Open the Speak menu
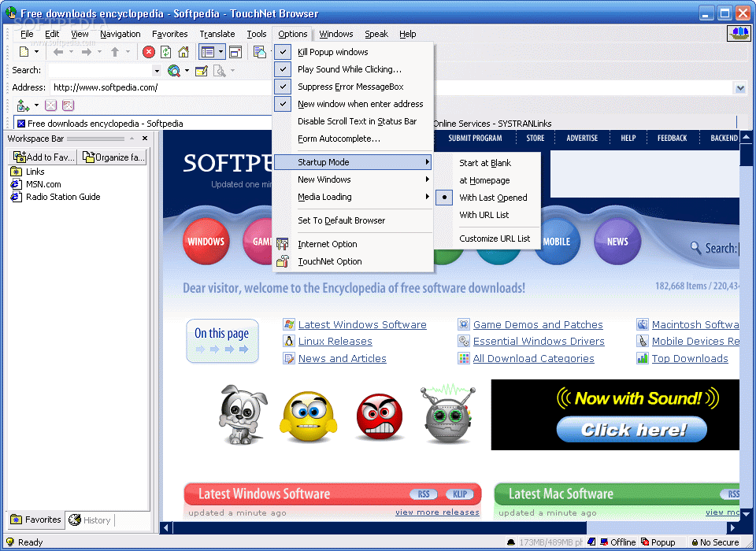Screen dimensions: 756x551 click(x=376, y=34)
